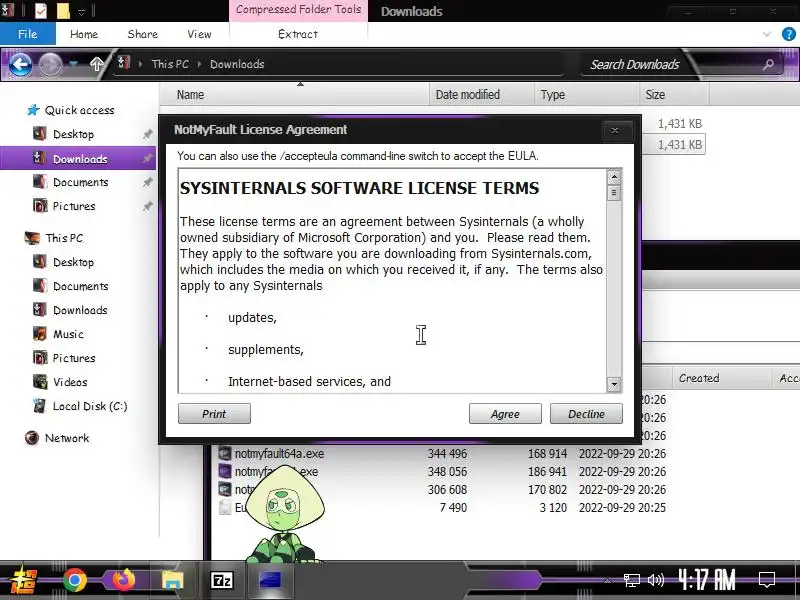This screenshot has width=800, height=600.
Task: Open the Extract ribbon tab
Action: tap(298, 34)
